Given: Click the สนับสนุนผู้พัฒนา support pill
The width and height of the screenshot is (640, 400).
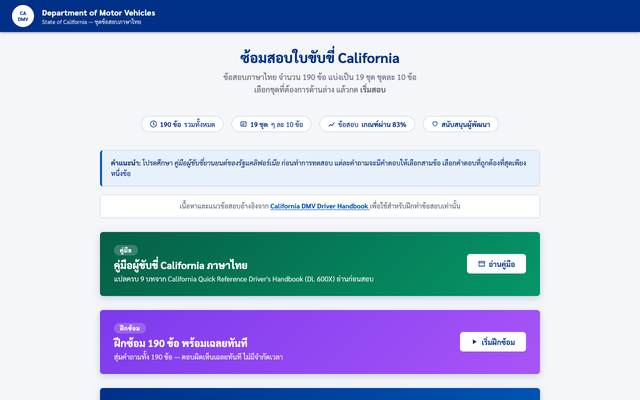Looking at the screenshot, I should 460,124.
